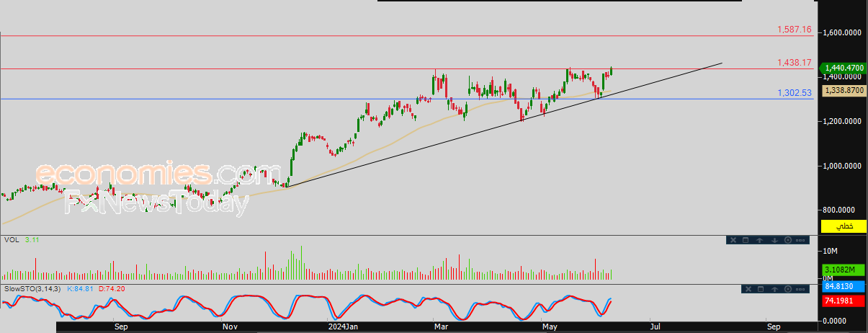Click the Mar date label

pos(440,327)
